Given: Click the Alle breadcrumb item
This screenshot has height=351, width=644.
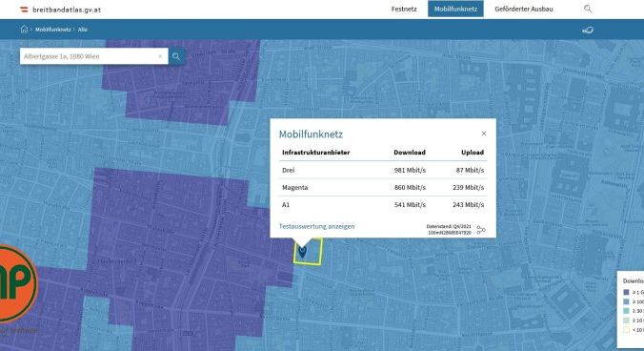Looking at the screenshot, I should (83, 30).
